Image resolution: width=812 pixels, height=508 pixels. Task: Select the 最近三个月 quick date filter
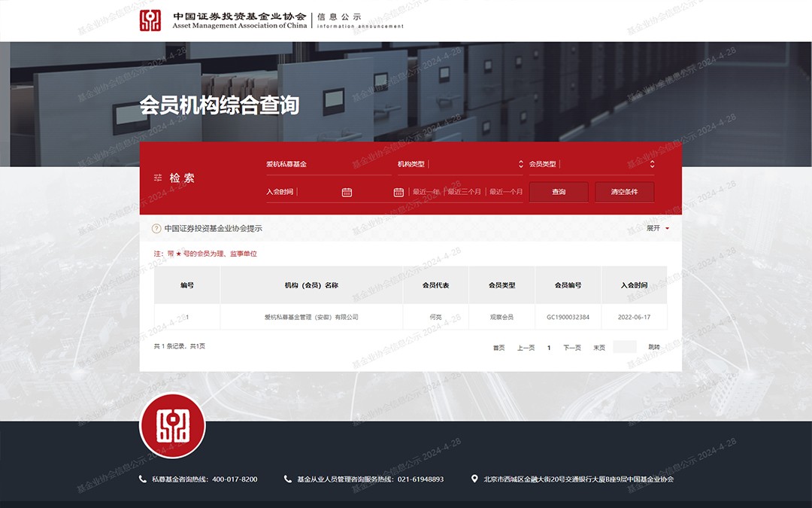coord(464,192)
